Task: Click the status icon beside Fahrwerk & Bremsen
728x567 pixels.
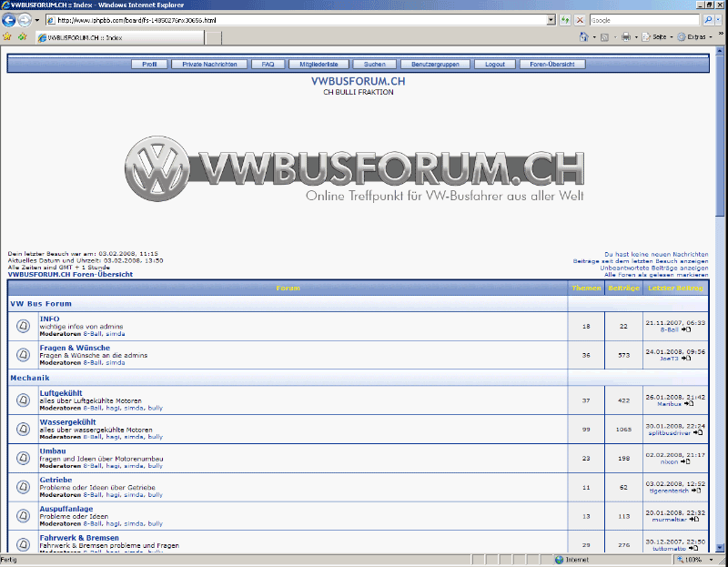Action: point(24,544)
